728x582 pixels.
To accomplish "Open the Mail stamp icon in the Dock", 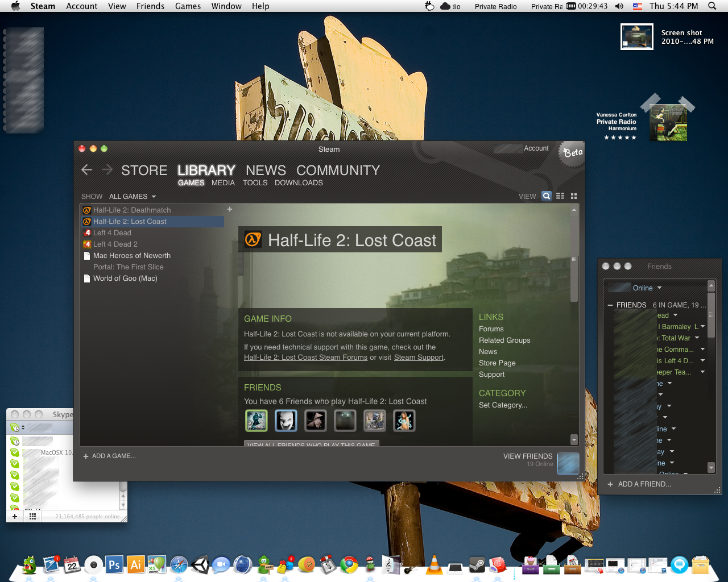I will (x=51, y=565).
